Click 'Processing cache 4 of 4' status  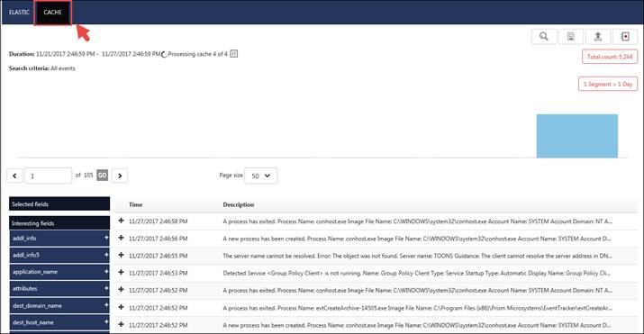[197, 54]
